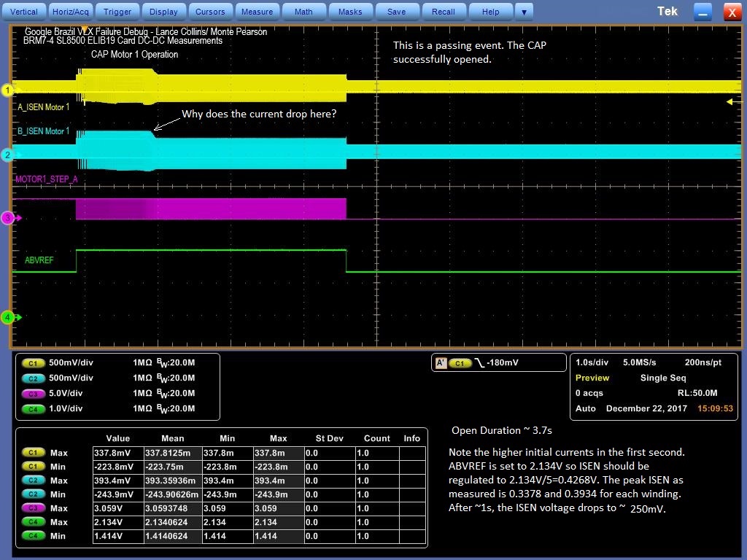
Task: Click the falling-edge trigger slope symbol
Action: (479, 363)
